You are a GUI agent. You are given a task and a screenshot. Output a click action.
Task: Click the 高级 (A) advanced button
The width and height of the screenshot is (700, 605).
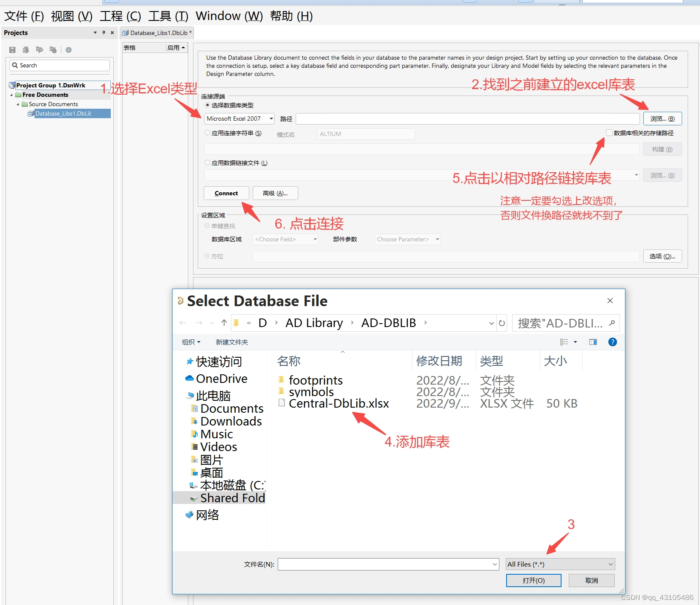275,193
